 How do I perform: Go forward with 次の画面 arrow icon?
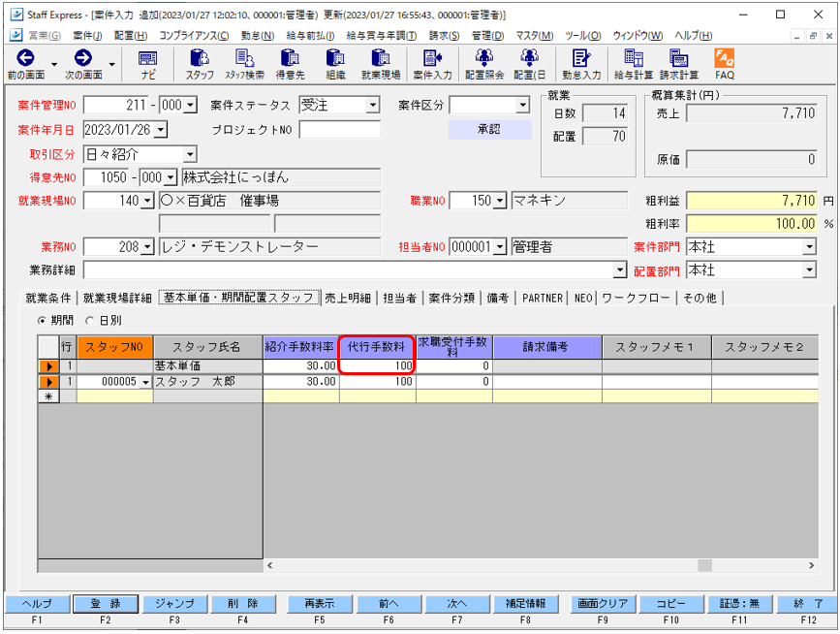pyautogui.click(x=83, y=58)
